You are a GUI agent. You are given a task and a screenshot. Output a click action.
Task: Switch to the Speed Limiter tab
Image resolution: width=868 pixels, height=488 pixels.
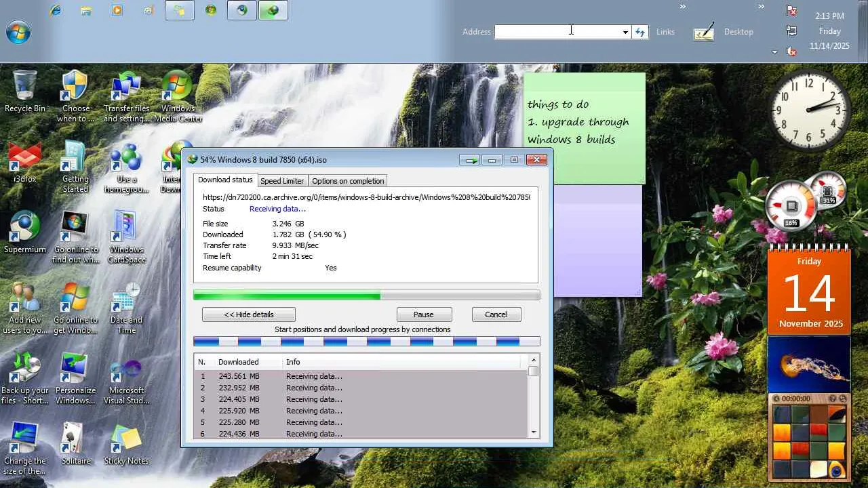tap(282, 181)
